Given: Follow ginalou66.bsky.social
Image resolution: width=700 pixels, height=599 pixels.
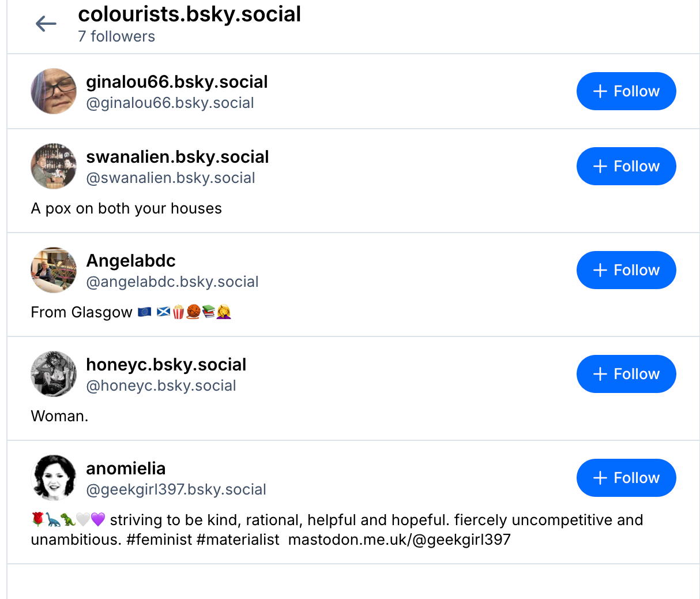Looking at the screenshot, I should [626, 91].
